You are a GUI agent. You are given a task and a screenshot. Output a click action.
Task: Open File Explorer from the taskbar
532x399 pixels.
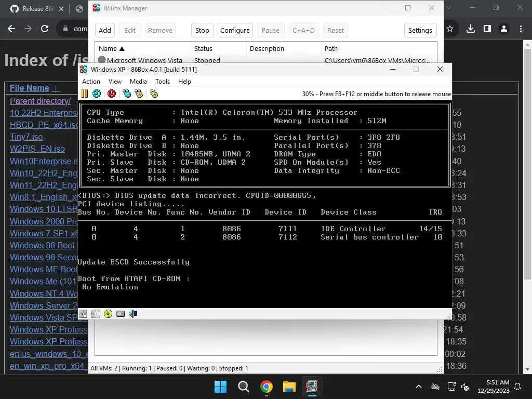point(289,387)
